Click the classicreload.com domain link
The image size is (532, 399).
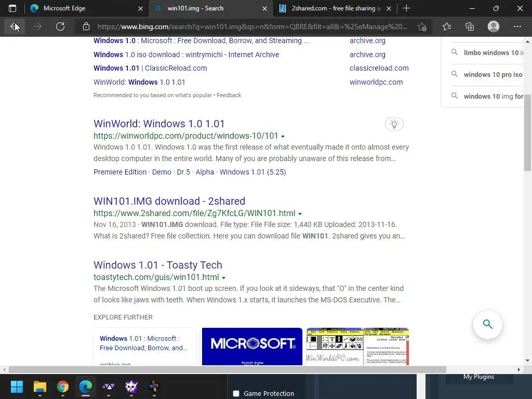[x=379, y=68]
